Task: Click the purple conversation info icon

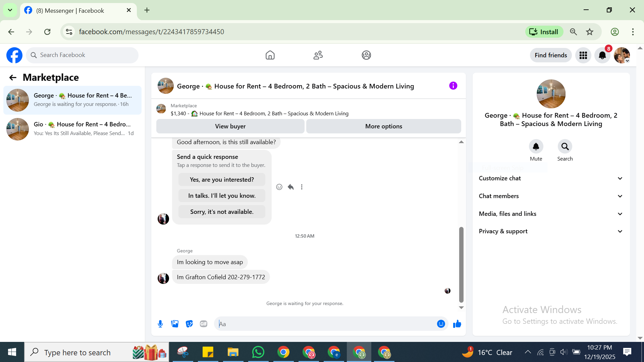Action: [453, 86]
